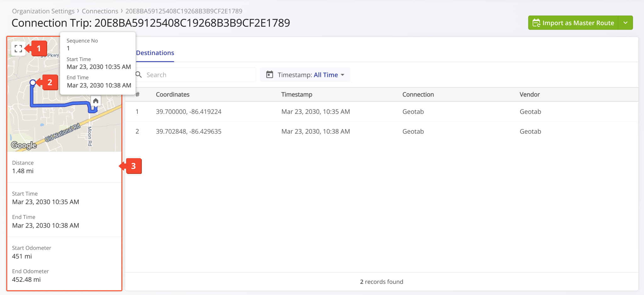Expand the Import as Master Route arrow
This screenshot has width=644, height=295.
625,23
